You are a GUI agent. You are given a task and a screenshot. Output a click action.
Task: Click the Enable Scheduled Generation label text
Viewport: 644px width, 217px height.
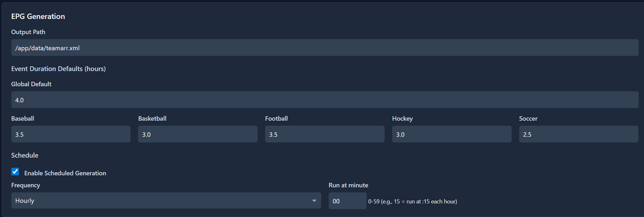click(x=65, y=173)
